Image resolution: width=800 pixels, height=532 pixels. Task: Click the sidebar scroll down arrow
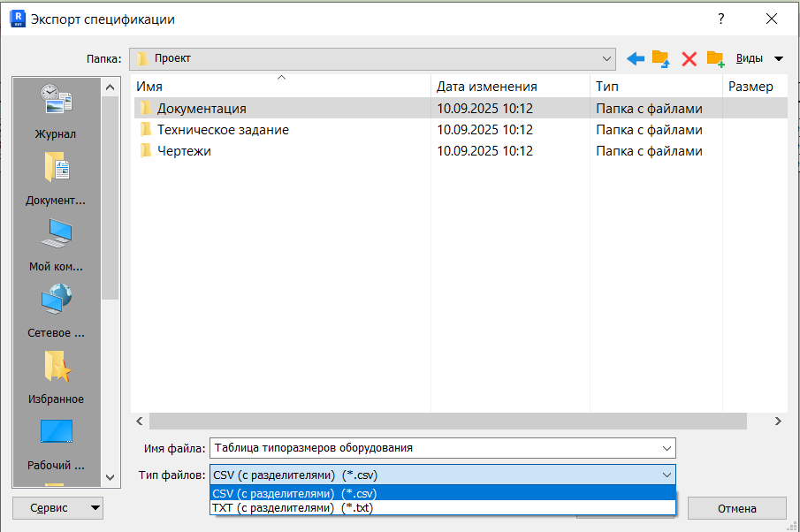point(110,477)
